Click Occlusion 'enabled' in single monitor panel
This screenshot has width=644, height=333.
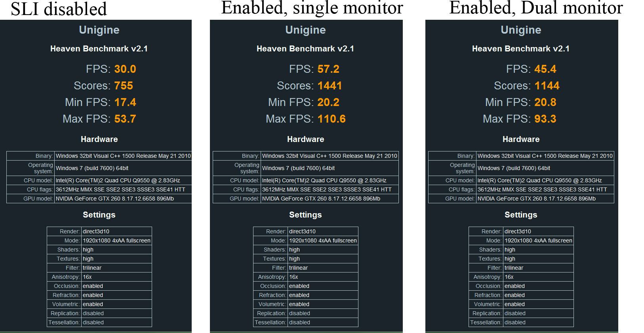coord(299,286)
